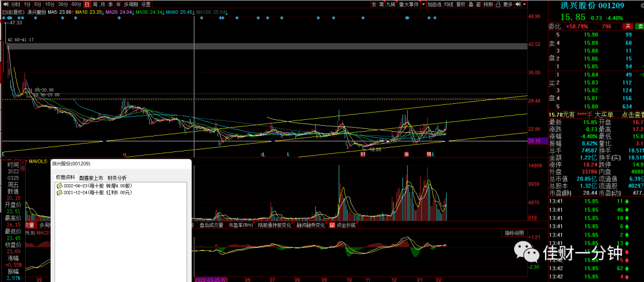Click green 卖 sell button

click(639, 26)
